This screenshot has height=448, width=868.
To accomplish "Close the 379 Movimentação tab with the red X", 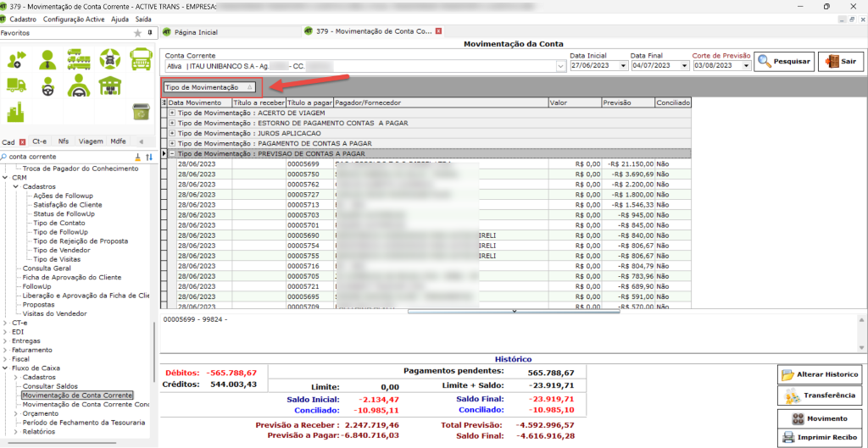I will click(x=438, y=31).
